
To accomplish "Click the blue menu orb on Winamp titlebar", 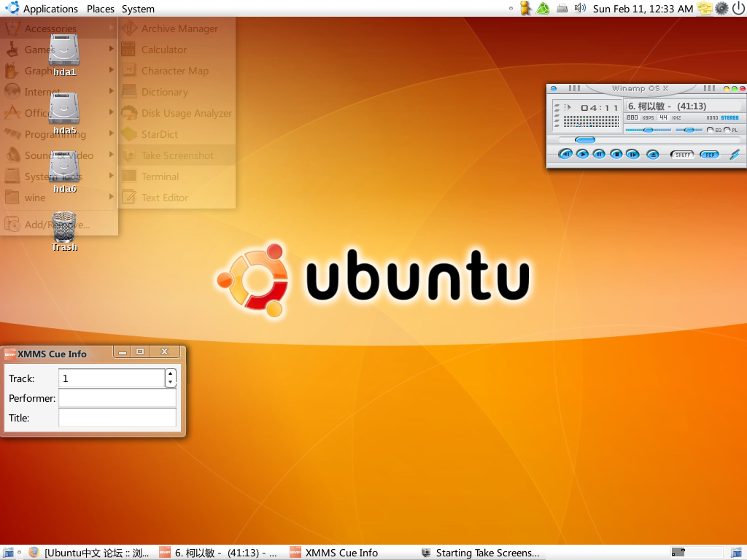I will click(554, 88).
